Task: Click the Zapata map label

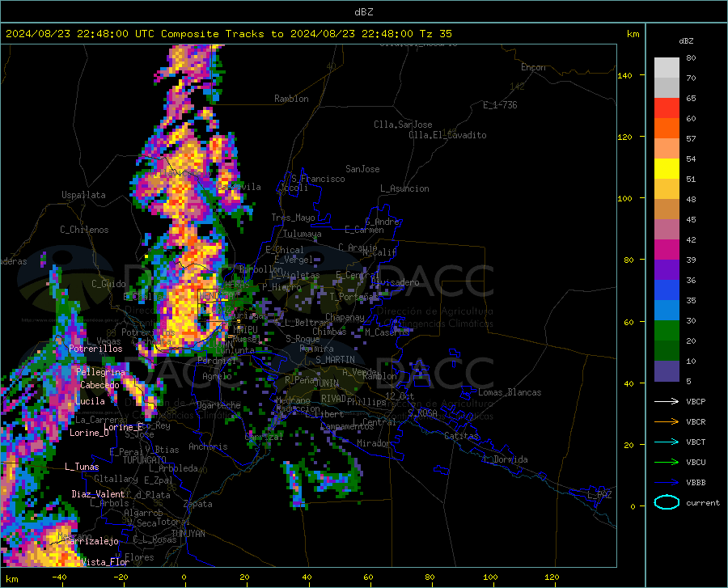Action: point(198,504)
